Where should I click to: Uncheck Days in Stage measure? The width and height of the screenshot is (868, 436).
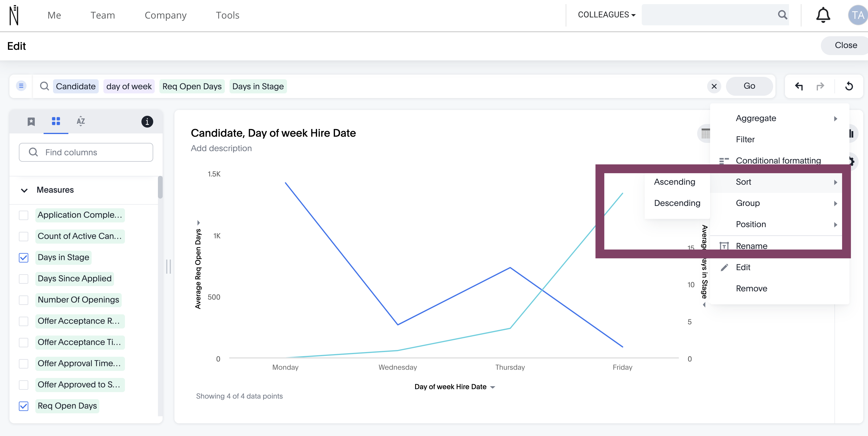click(24, 257)
